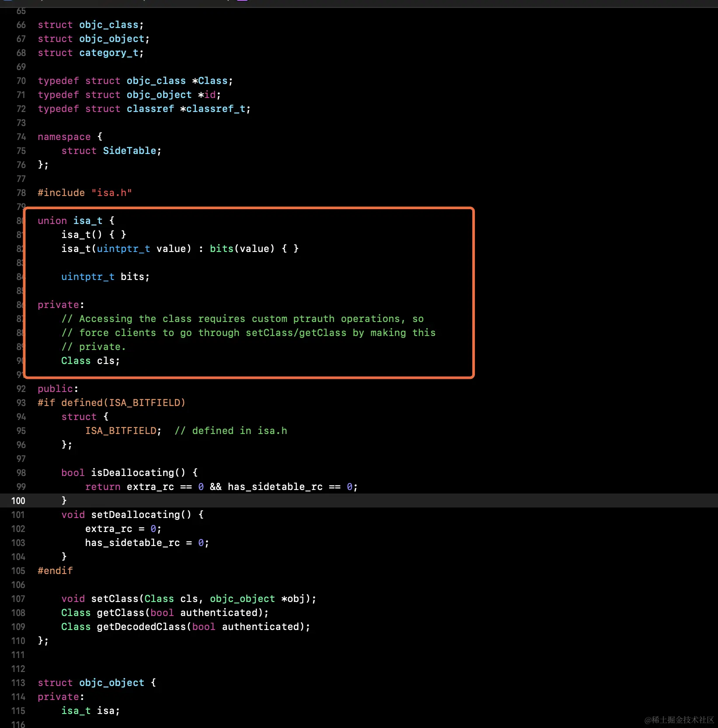Click 'ISA_BITFIELD;' macro line

(x=123, y=431)
